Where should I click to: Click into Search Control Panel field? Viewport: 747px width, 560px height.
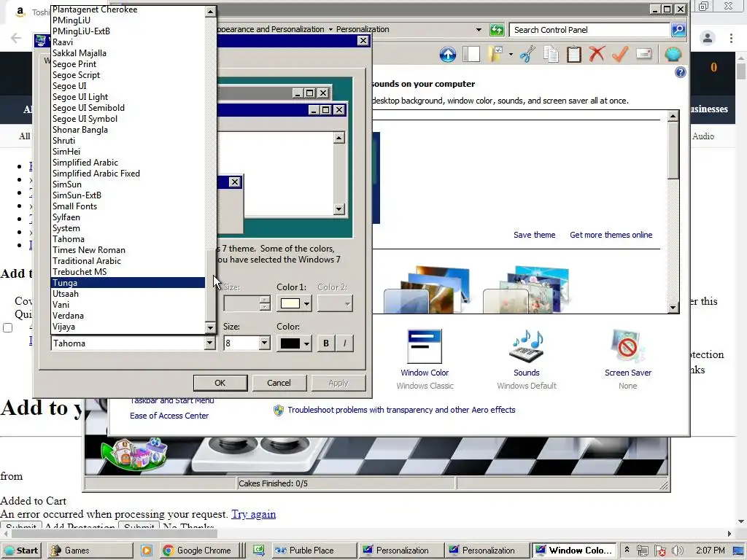point(589,29)
